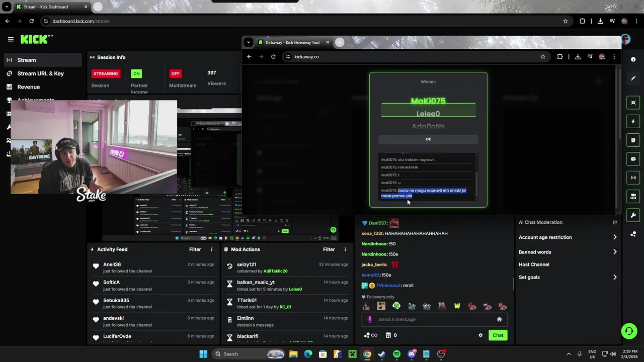This screenshot has height=362, width=644.
Task: Open the emoji picker in chat input
Action: [x=499, y=319]
